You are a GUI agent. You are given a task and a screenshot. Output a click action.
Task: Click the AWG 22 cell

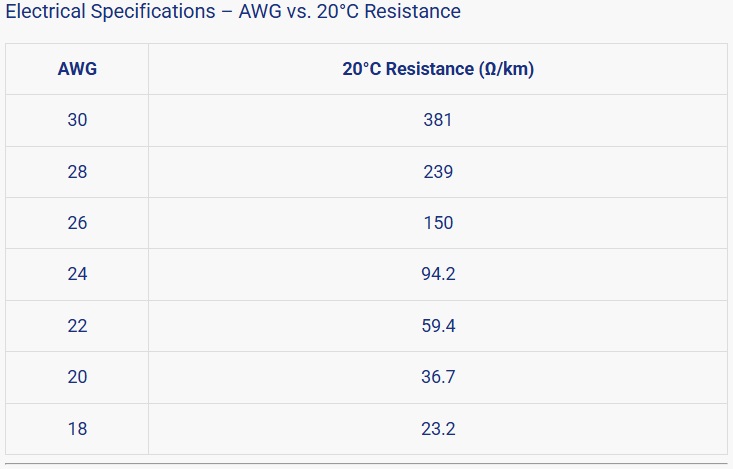[77, 326]
